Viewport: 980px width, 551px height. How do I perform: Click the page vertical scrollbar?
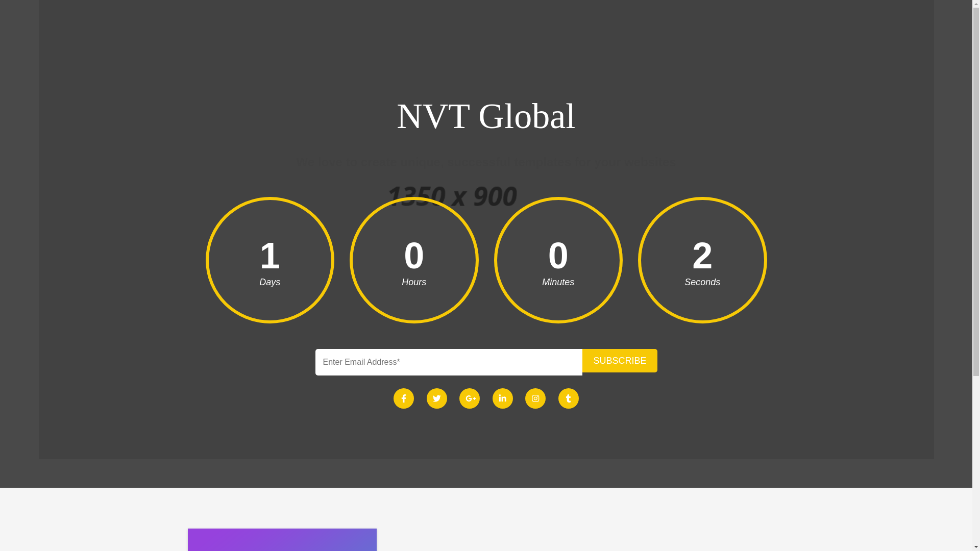tap(976, 275)
